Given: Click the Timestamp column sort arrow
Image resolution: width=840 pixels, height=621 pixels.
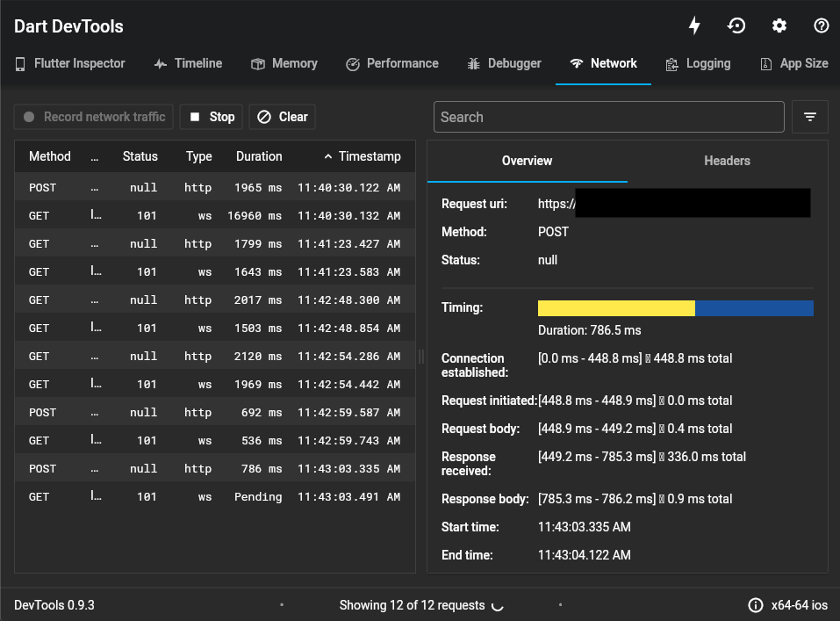Looking at the screenshot, I should click(327, 155).
